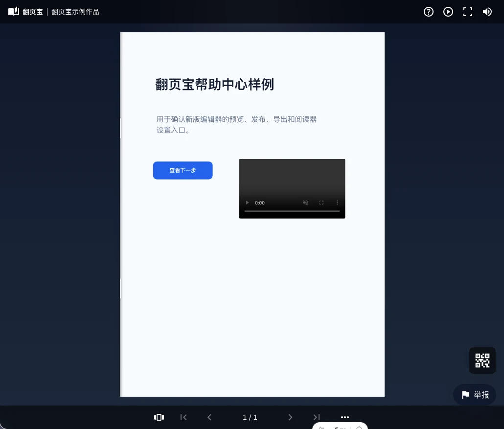Make the embedded video fullscreen

[x=321, y=203]
